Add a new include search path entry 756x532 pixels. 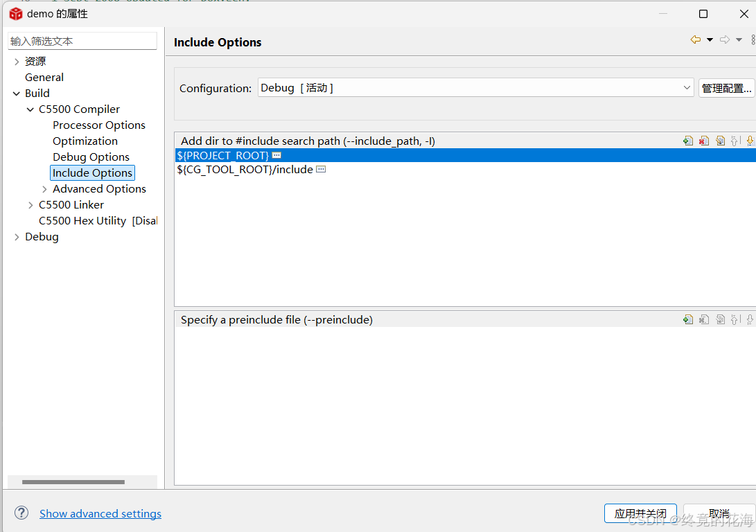tap(688, 141)
